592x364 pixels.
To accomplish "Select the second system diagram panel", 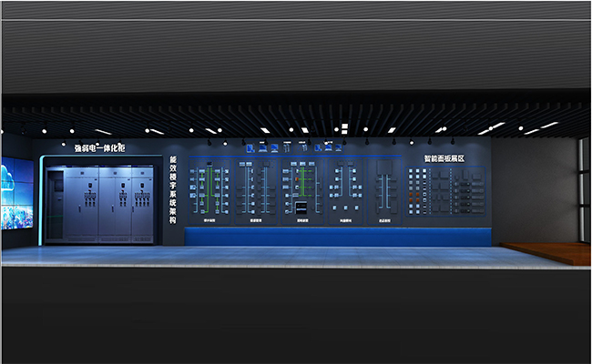I will (x=256, y=191).
